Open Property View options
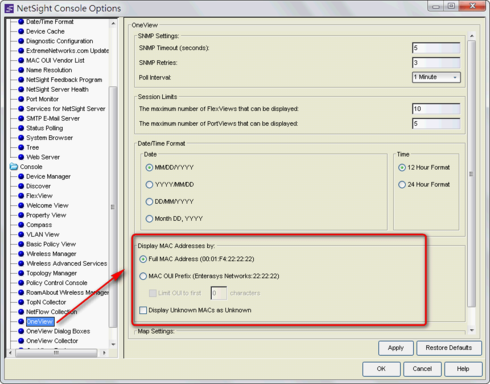The height and width of the screenshot is (384, 490). [x=46, y=215]
